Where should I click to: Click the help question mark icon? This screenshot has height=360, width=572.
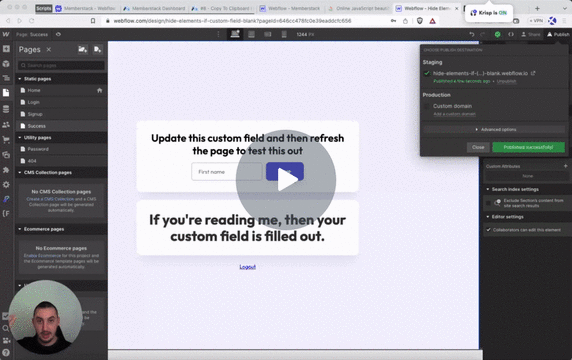(6, 353)
